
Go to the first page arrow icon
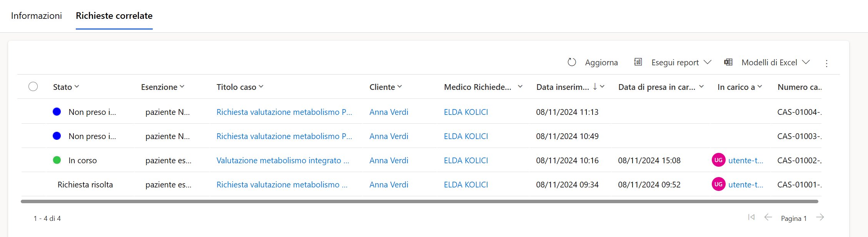coord(751,217)
